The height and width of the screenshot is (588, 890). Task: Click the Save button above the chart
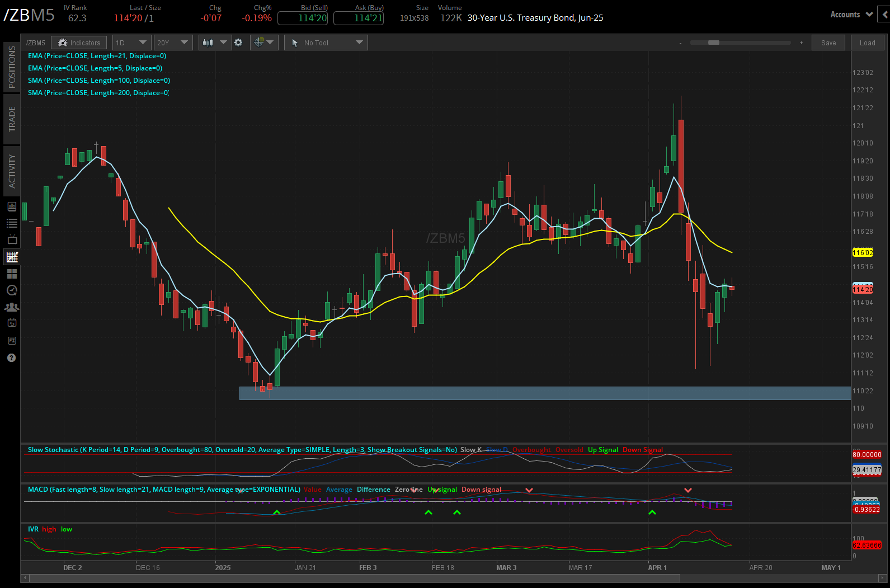[x=828, y=43]
